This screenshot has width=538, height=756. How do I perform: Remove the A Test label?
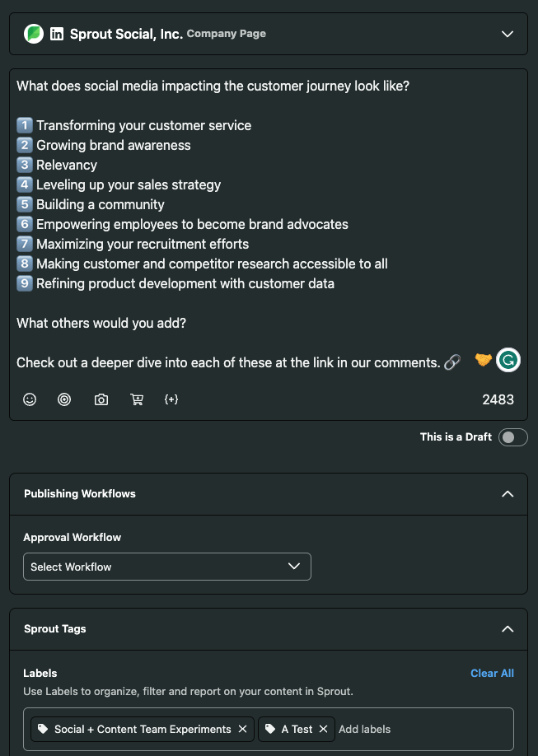(323, 729)
